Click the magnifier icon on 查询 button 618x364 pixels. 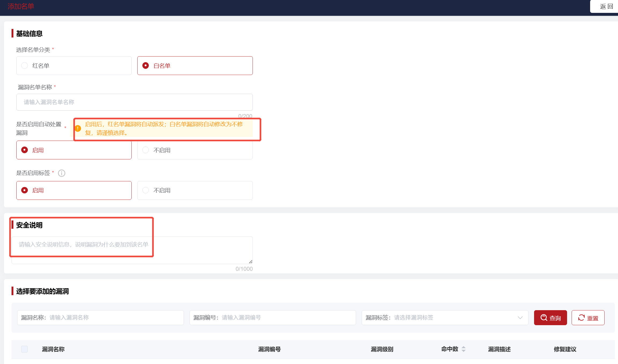point(544,318)
